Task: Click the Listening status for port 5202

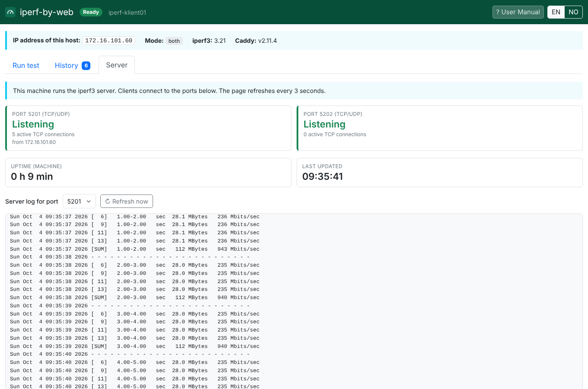Action: pyautogui.click(x=324, y=124)
